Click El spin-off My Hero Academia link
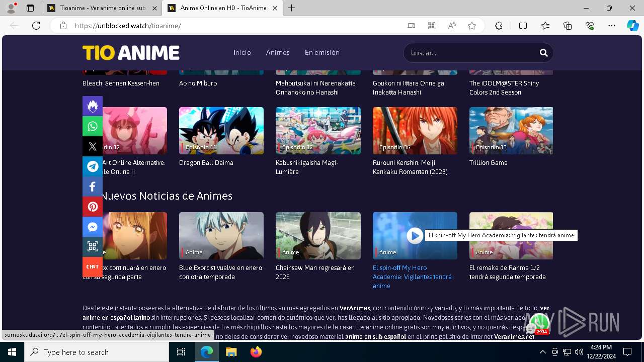Viewport: 644px width, 362px height. (x=412, y=277)
